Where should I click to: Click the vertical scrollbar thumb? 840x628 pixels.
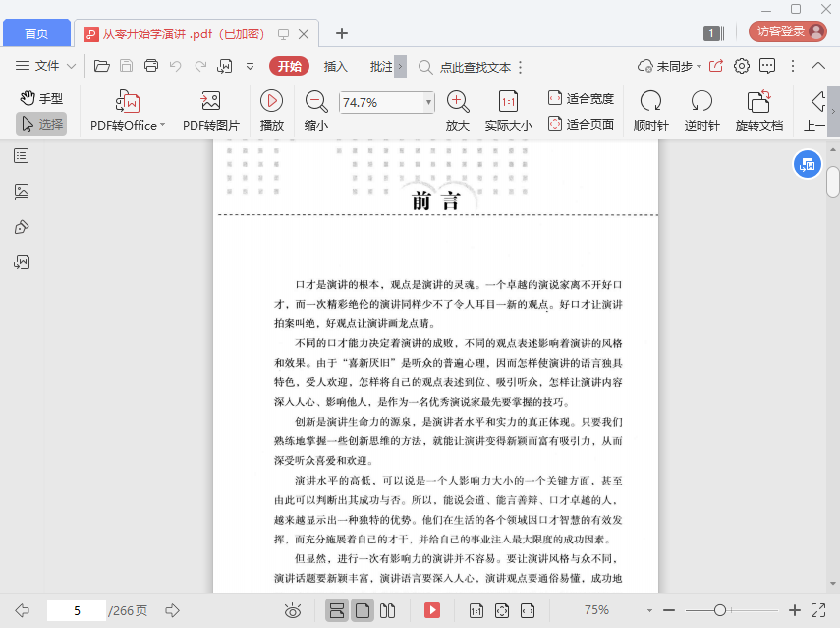833,182
